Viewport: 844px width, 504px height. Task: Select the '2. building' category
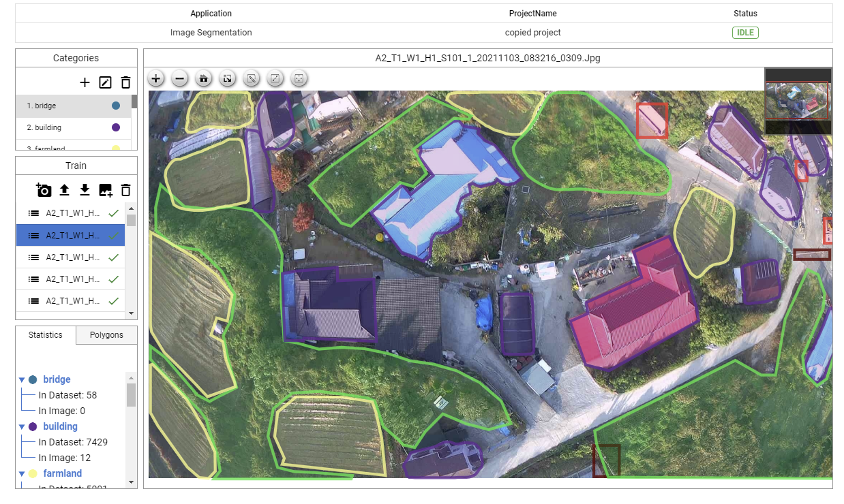pos(74,127)
